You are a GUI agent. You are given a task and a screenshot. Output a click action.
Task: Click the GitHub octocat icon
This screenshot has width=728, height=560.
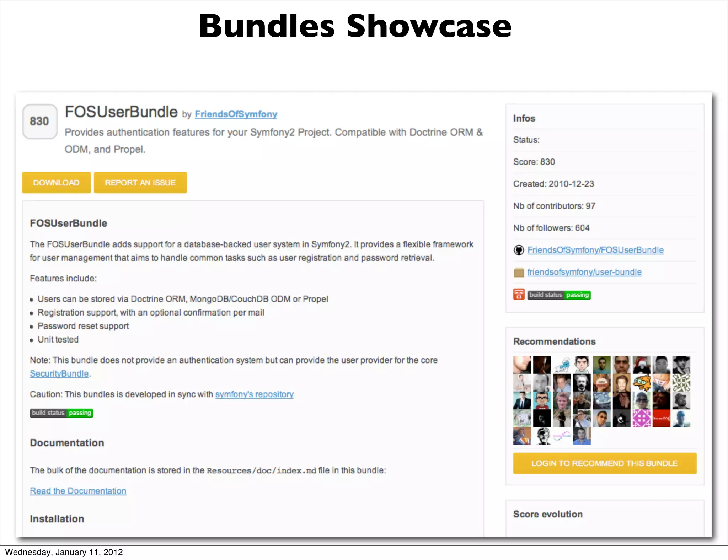519,250
